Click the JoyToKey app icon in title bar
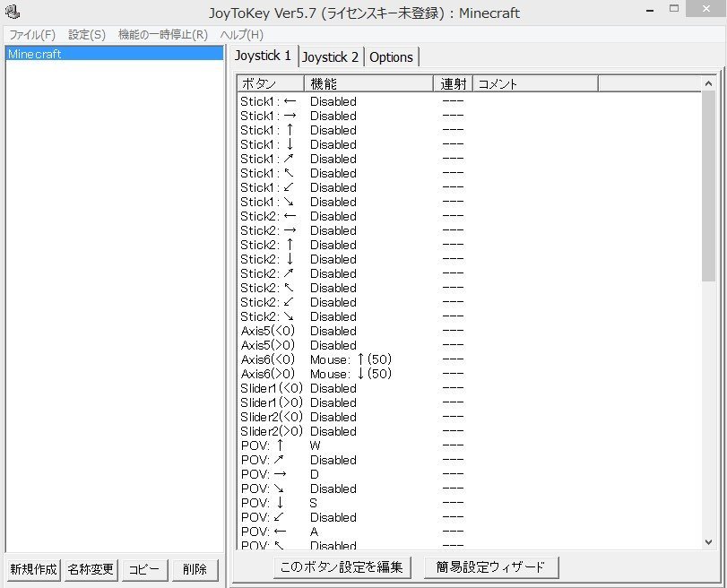Screen dimensions: 727x588 click(11, 13)
